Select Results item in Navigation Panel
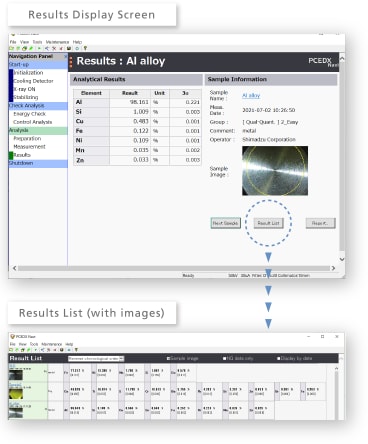 (x=22, y=155)
